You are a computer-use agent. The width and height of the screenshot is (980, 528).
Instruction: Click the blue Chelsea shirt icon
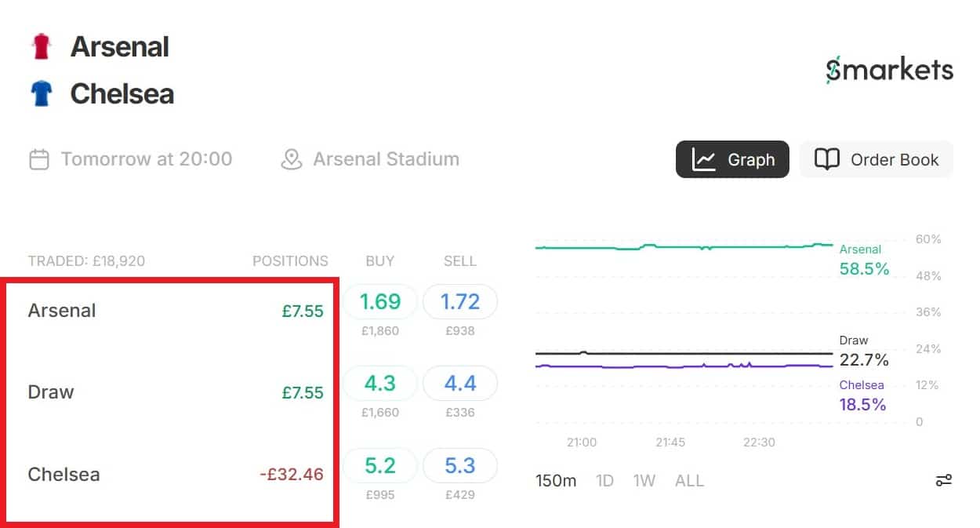pos(42,94)
